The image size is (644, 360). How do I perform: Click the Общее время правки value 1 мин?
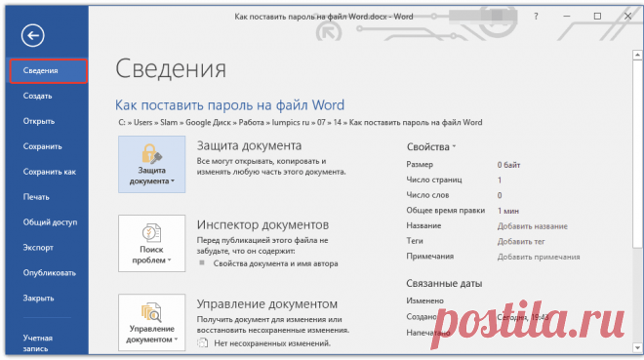[x=508, y=211]
